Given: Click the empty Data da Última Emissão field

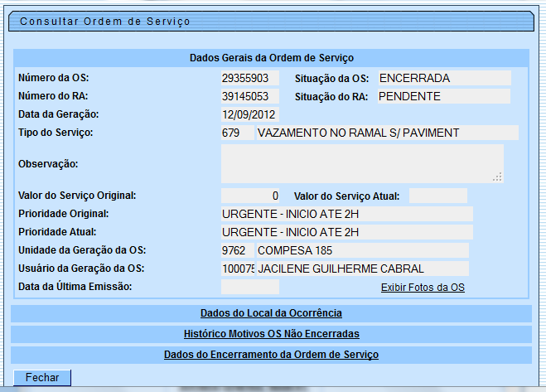Looking at the screenshot, I should pyautogui.click(x=249, y=287).
